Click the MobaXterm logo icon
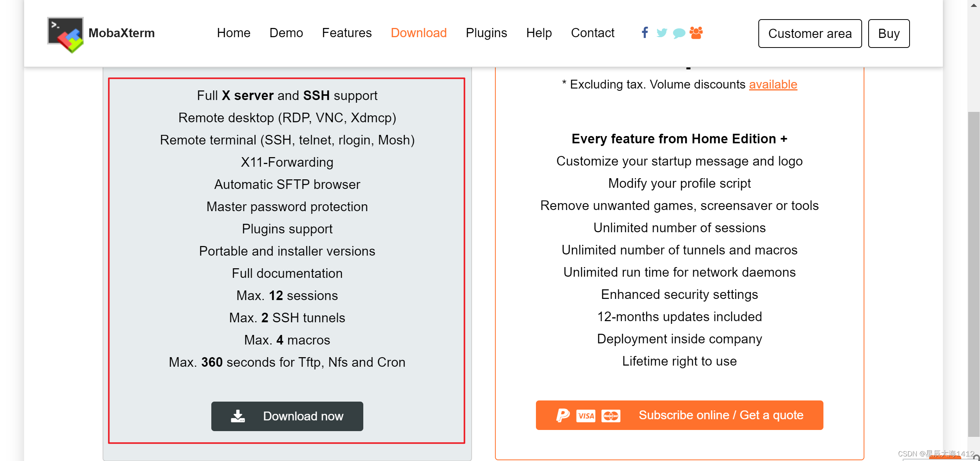The height and width of the screenshot is (461, 980). [x=65, y=34]
